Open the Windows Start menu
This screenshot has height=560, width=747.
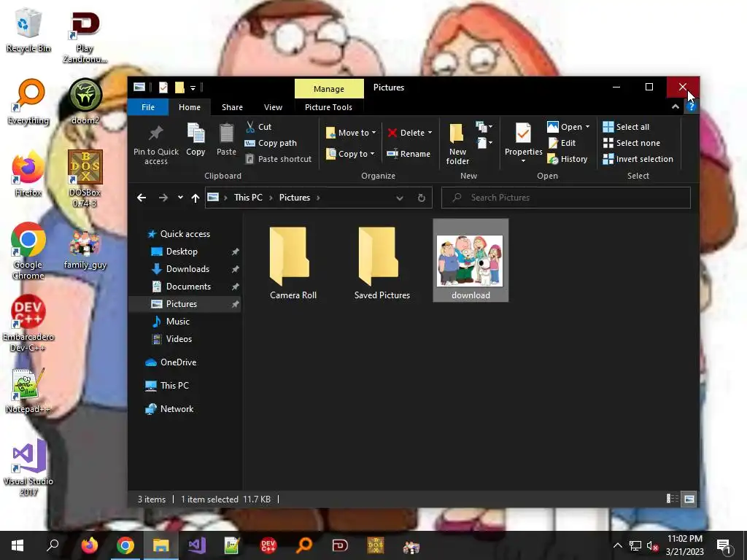18,545
